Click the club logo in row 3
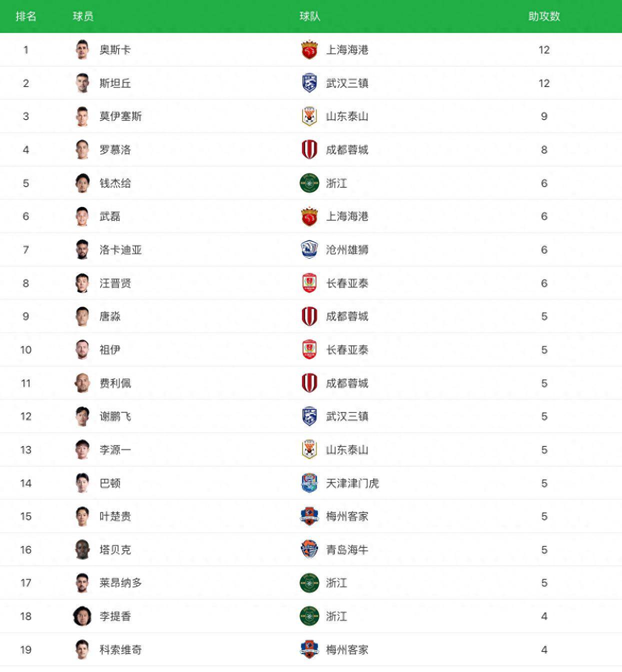Screen dimensions: 622x672 [309, 116]
